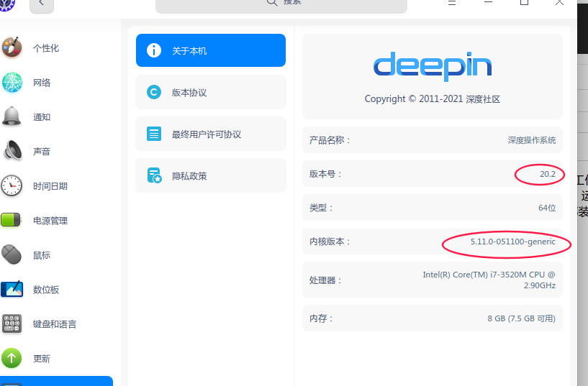Open the 声音 sound speaker icon
Image resolution: width=588 pixels, height=386 pixels.
click(12, 151)
